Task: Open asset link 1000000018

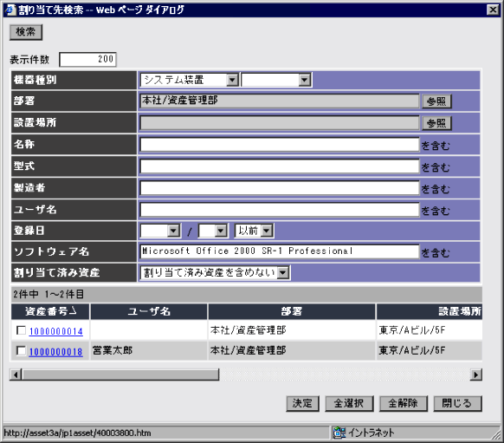Action: coord(56,352)
